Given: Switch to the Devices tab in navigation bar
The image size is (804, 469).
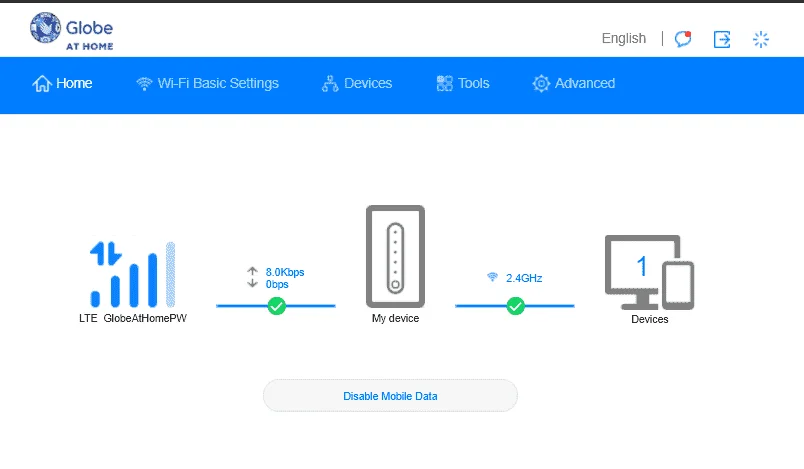Looking at the screenshot, I should 357,84.
